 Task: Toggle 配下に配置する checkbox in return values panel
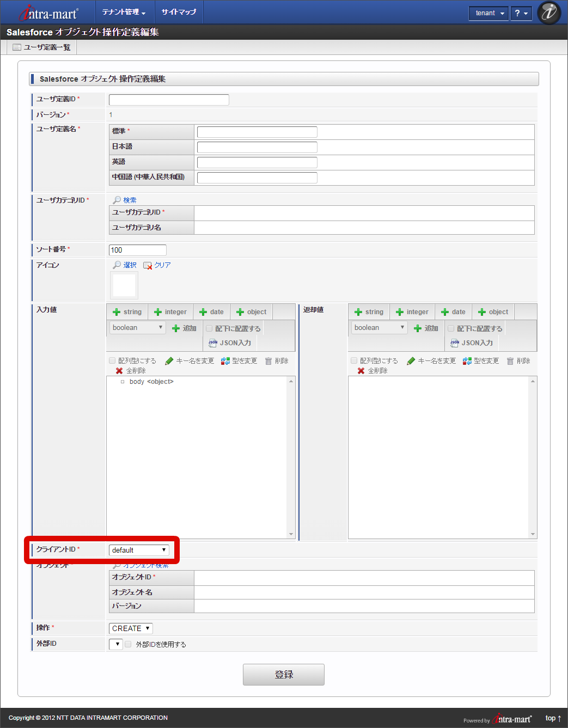pyautogui.click(x=451, y=328)
